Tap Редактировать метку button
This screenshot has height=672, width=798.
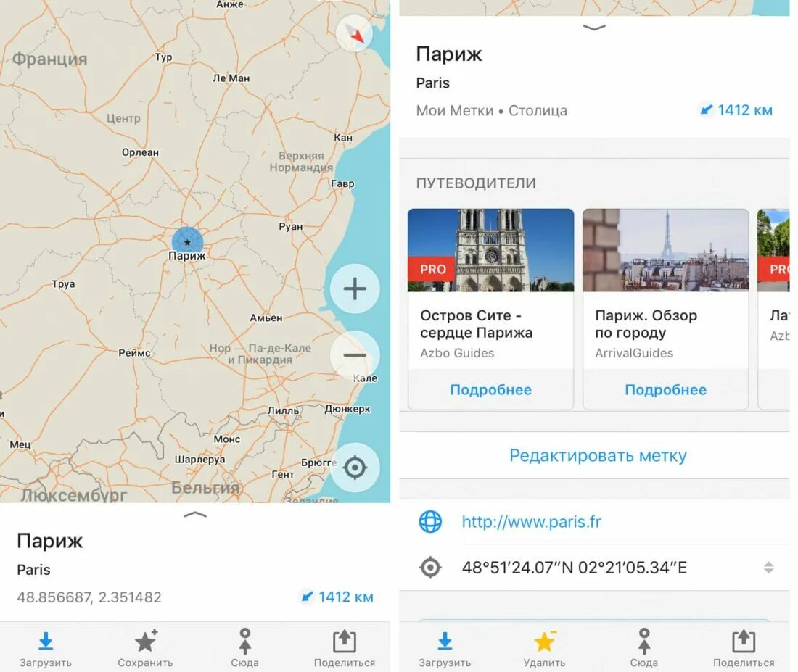[598, 455]
